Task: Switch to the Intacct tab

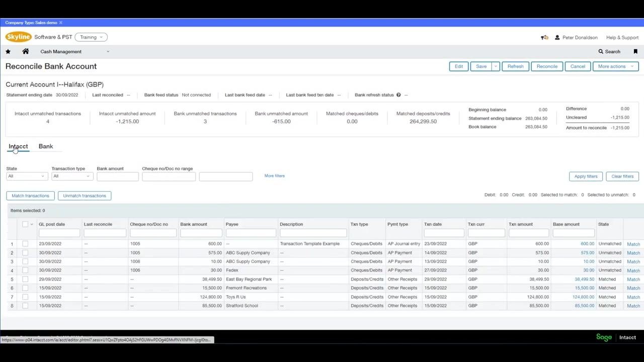Action: 18,146
